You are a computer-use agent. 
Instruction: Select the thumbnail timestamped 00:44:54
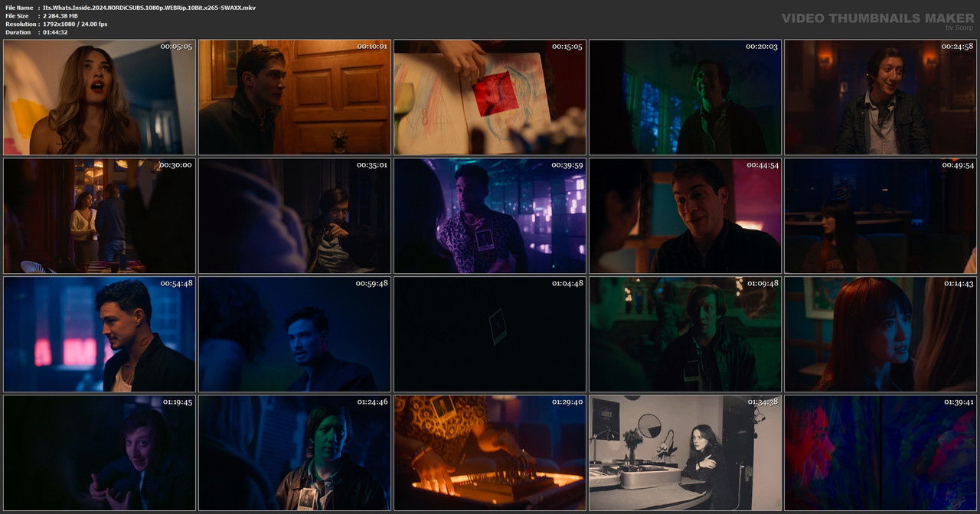pos(685,216)
